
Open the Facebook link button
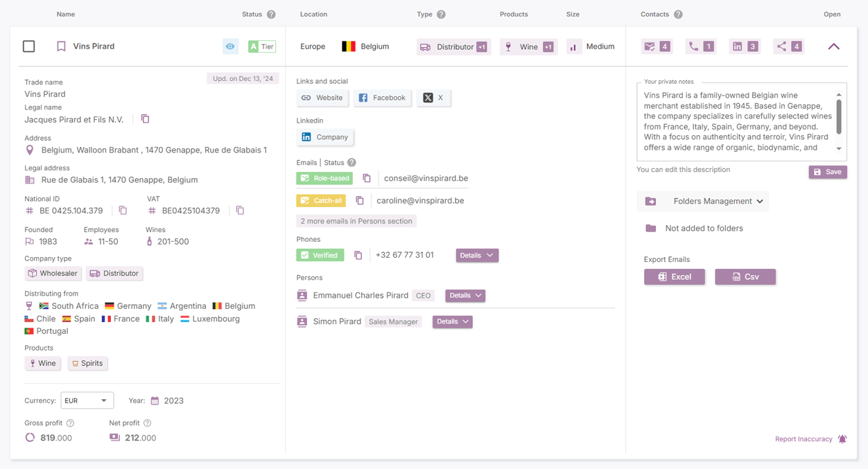382,98
